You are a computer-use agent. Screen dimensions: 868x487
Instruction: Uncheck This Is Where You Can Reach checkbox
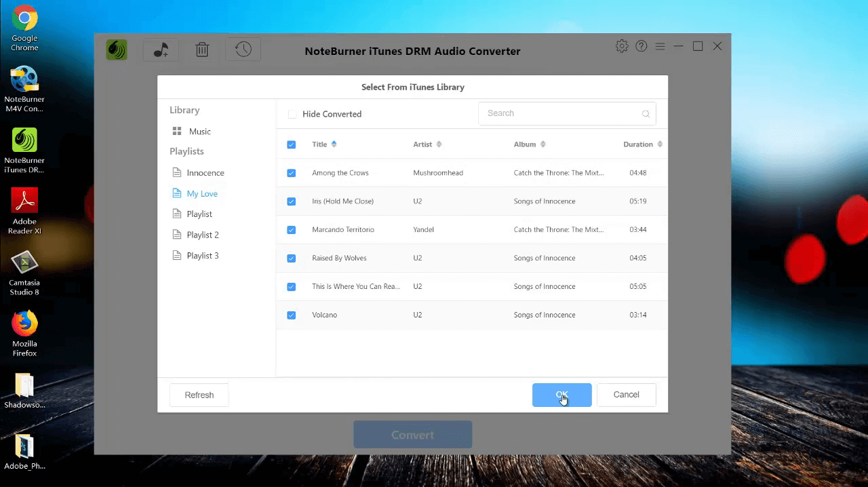tap(292, 287)
